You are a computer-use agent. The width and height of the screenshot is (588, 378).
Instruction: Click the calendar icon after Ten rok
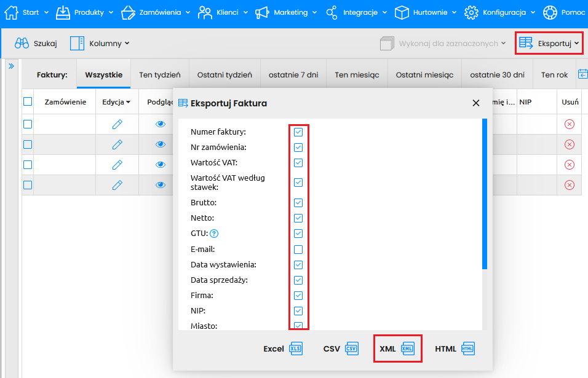[582, 74]
